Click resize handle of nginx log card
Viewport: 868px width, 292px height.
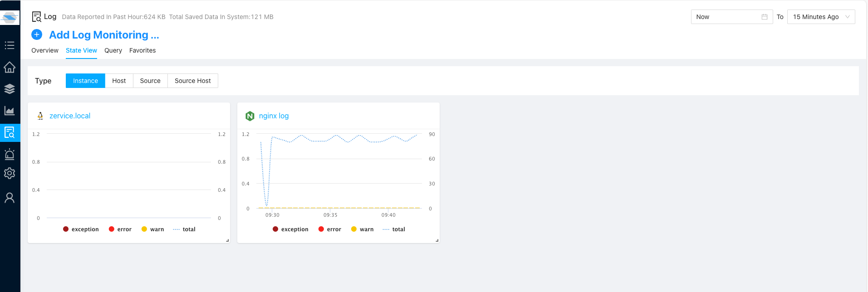coord(437,240)
